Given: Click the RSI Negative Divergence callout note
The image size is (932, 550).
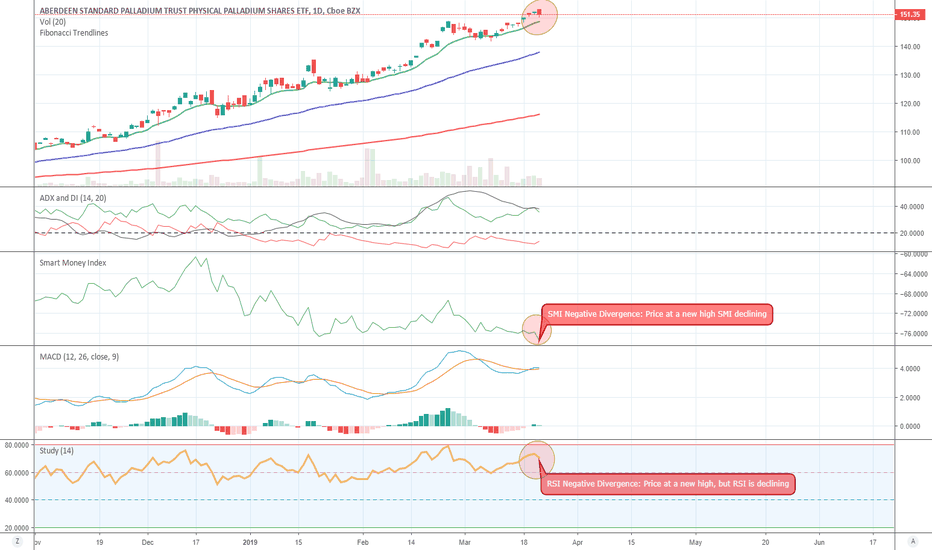Looking at the screenshot, I should pos(668,483).
